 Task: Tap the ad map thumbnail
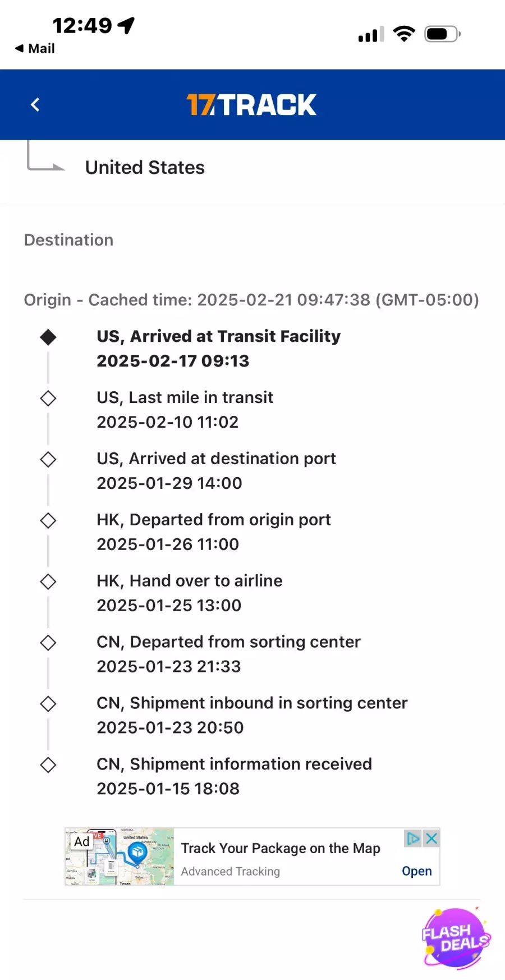pyautogui.click(x=120, y=857)
